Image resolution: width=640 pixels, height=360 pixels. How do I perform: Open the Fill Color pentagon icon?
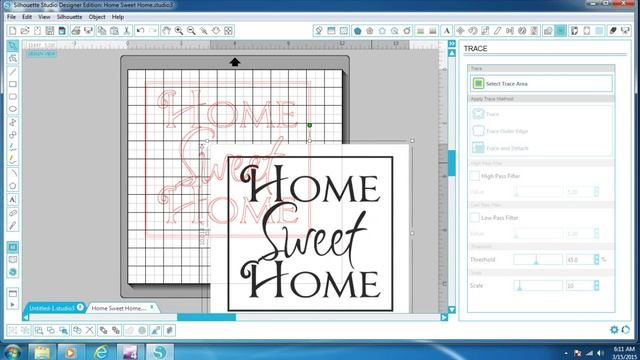click(358, 31)
